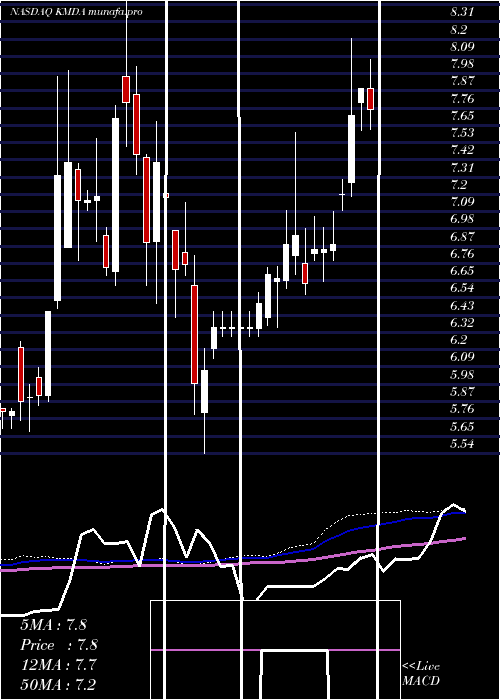The width and height of the screenshot is (500, 700).
Task: Click the 7.09 price axis label
Action: tap(462, 202)
